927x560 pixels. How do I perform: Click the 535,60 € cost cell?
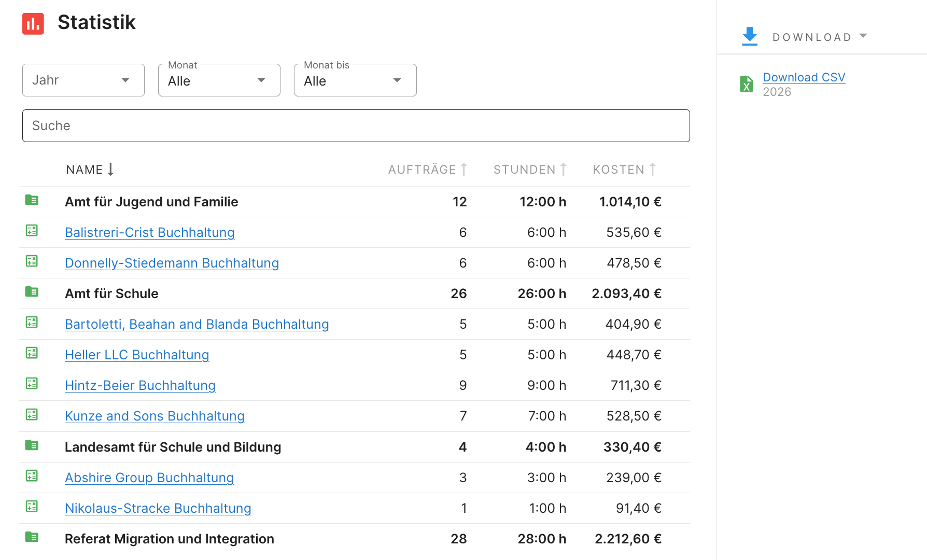point(634,232)
